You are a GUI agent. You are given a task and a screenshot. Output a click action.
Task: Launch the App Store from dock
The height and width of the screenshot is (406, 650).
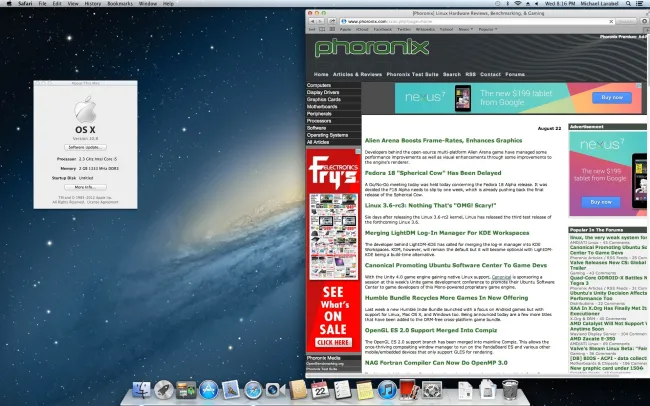[x=209, y=390]
